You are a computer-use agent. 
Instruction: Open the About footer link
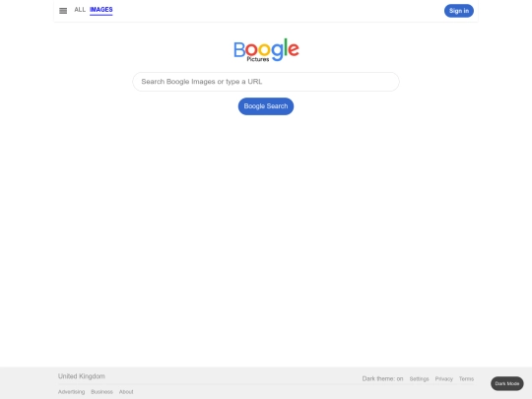(x=126, y=391)
